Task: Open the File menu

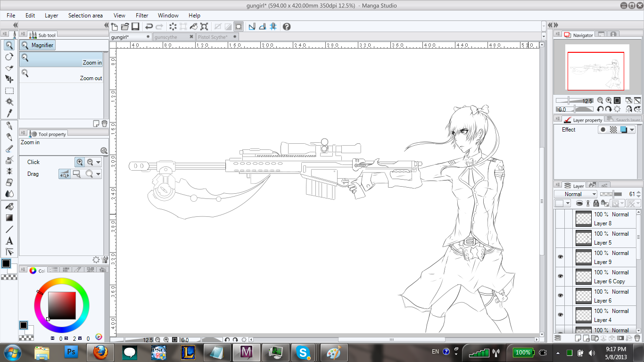Action: [x=11, y=16]
